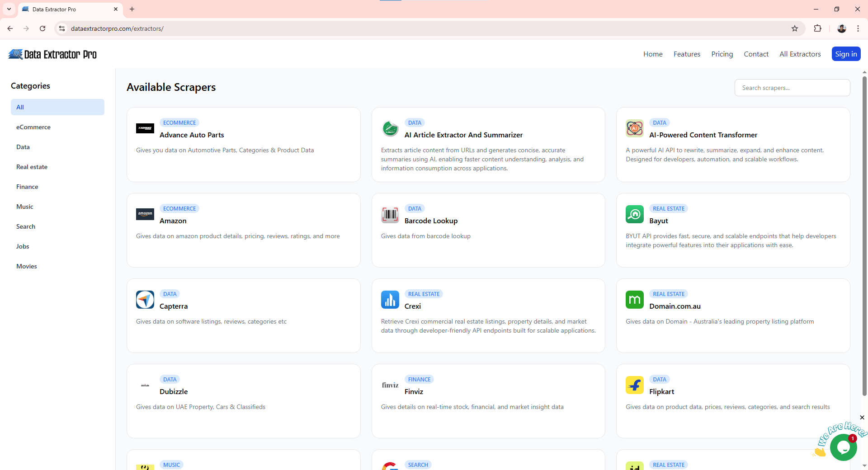Click the Domain.com.au green logo icon
Viewport: 868px width, 470px height.
634,300
